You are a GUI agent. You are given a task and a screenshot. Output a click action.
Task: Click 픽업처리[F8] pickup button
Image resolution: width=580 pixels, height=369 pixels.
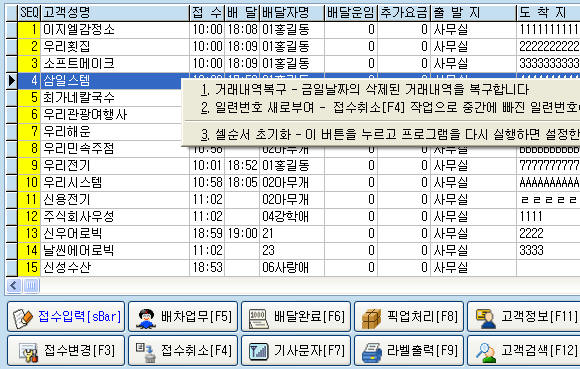click(409, 316)
